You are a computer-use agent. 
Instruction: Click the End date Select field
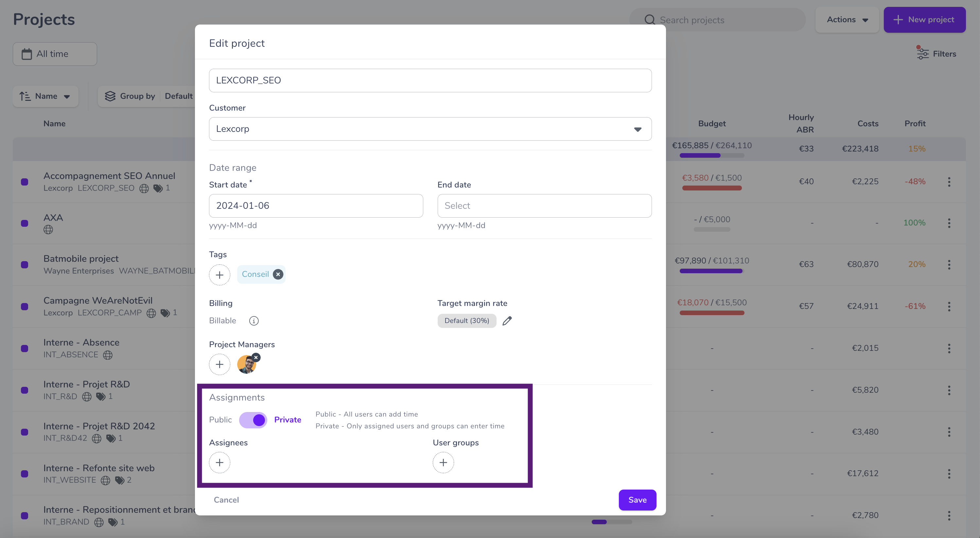[544, 206]
